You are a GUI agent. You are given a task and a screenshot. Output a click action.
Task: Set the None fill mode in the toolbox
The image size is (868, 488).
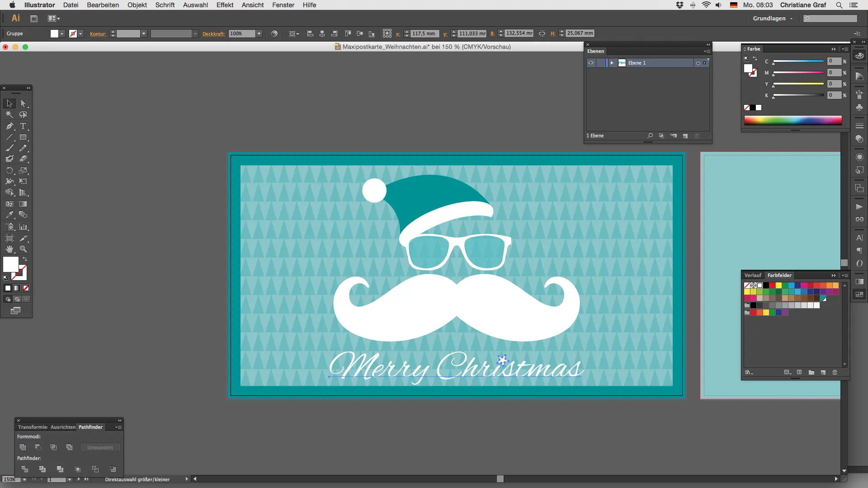pyautogui.click(x=26, y=288)
